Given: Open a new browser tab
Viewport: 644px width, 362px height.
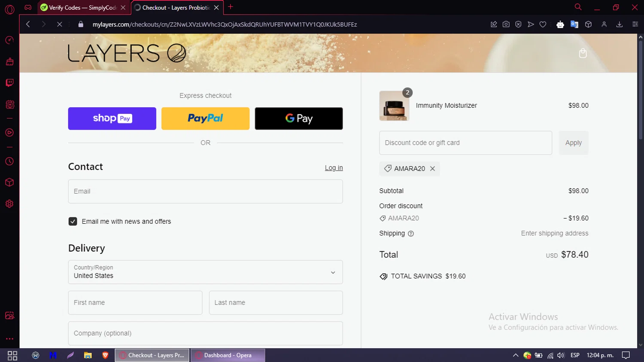Looking at the screenshot, I should point(231,7).
